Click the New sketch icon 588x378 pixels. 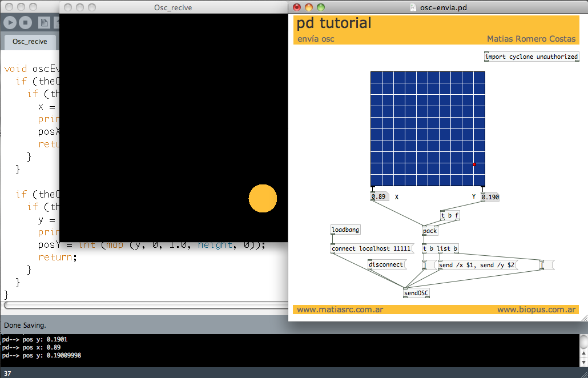click(44, 23)
